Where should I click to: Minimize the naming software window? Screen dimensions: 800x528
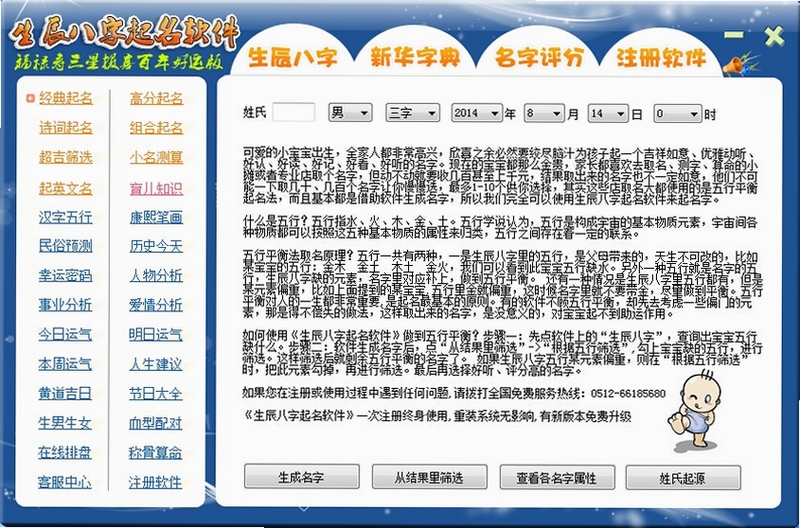(x=734, y=35)
